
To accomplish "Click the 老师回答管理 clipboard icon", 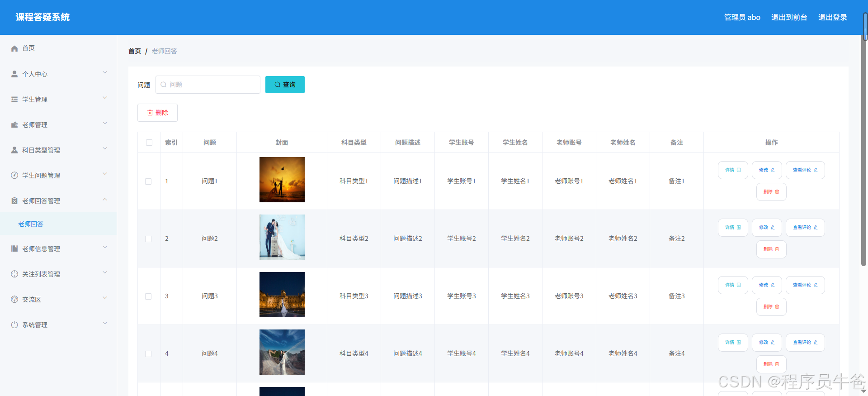I will tap(14, 200).
